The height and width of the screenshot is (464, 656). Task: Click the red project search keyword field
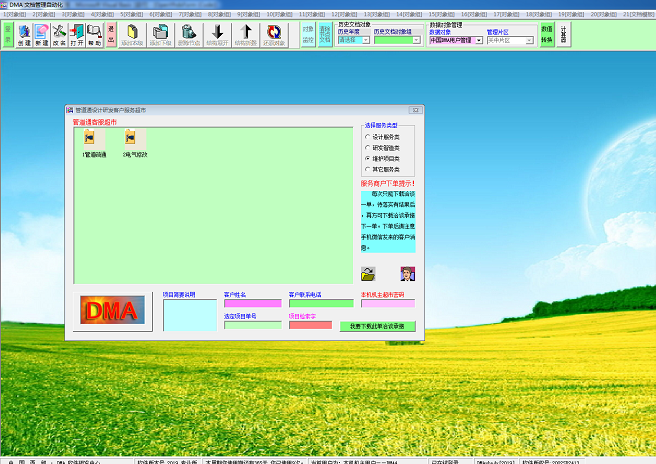coord(310,325)
